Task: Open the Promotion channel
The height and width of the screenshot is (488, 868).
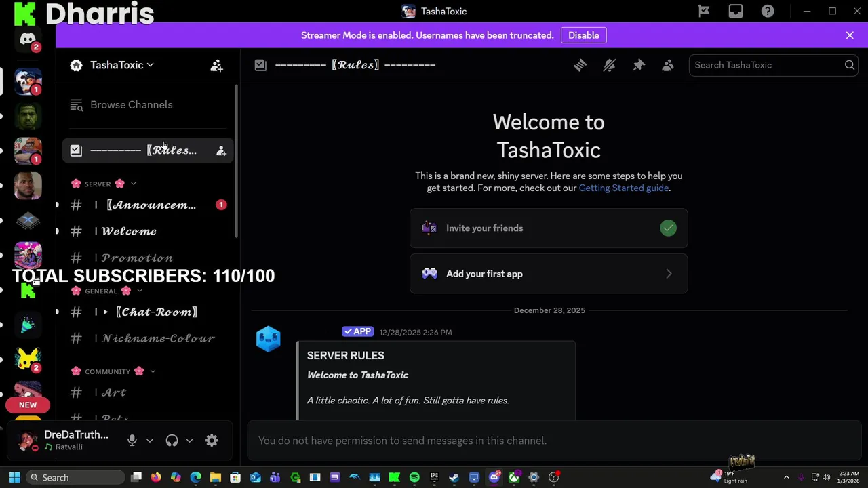Action: (148, 258)
